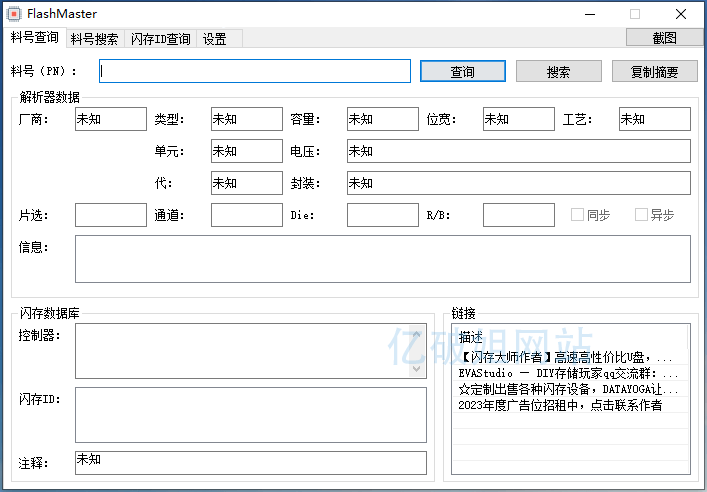Click the 控制器 list scroll-up arrow
This screenshot has width=707, height=492.
coord(417,333)
